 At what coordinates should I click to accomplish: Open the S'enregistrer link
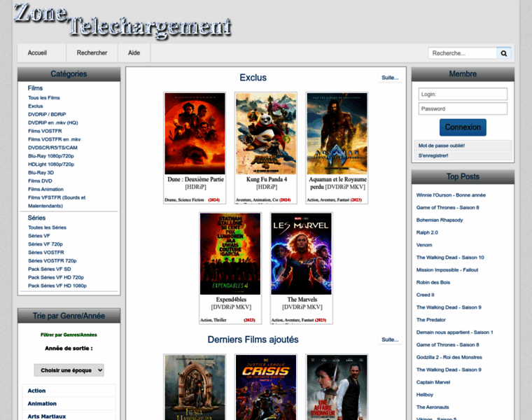(x=433, y=155)
